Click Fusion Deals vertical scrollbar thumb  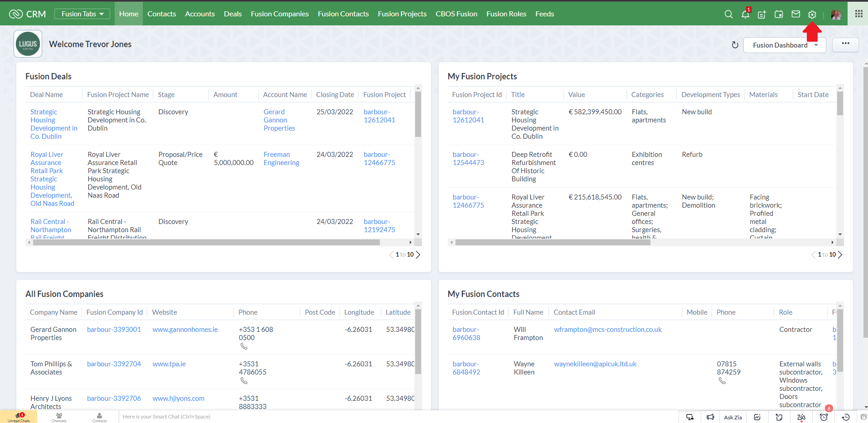(418, 114)
